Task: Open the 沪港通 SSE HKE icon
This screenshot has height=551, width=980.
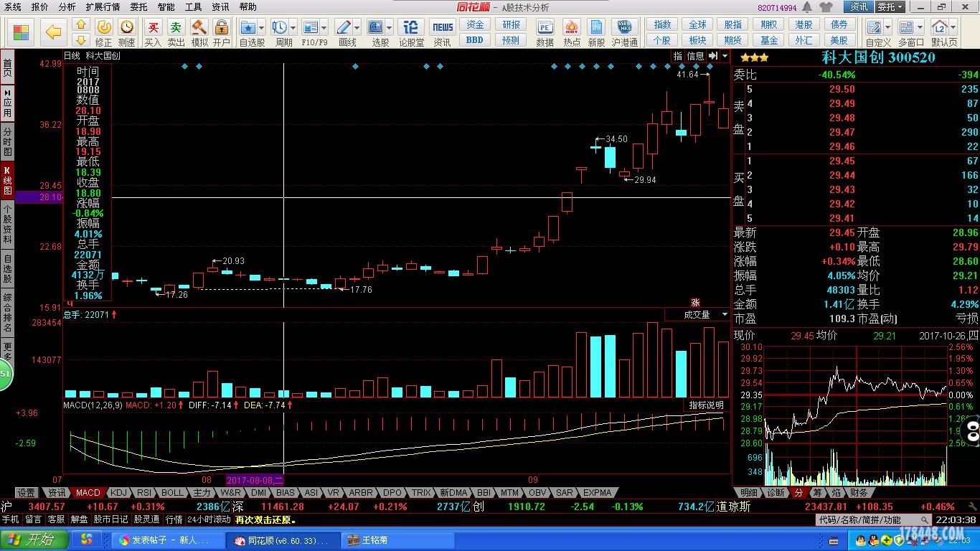Action: pos(625,27)
